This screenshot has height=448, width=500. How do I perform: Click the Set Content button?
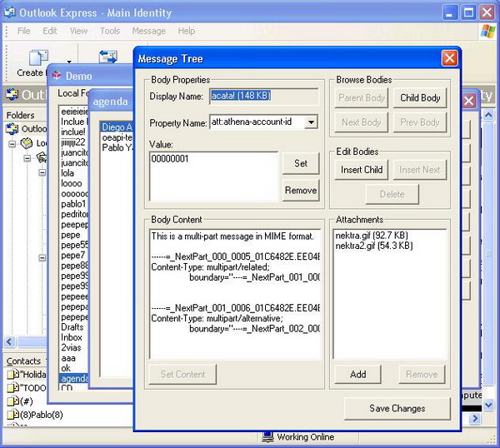(182, 374)
